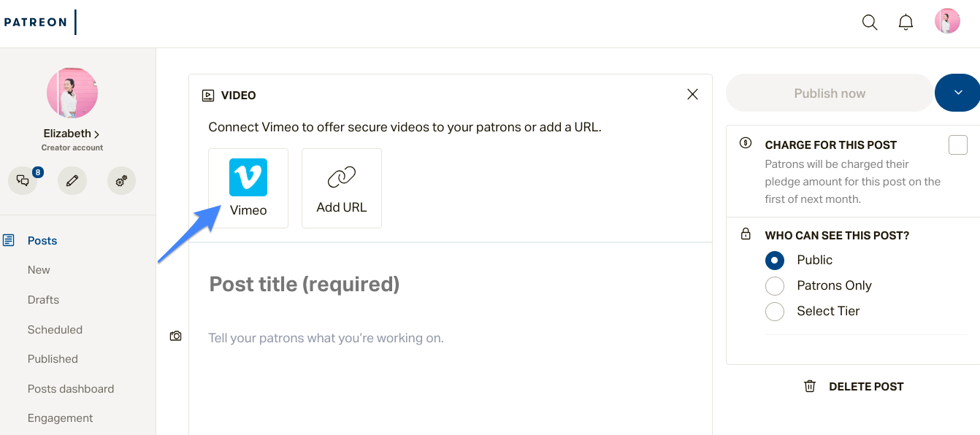Expand the publish options dropdown arrow
Image resolution: width=980 pixels, height=435 pixels.
[x=958, y=93]
